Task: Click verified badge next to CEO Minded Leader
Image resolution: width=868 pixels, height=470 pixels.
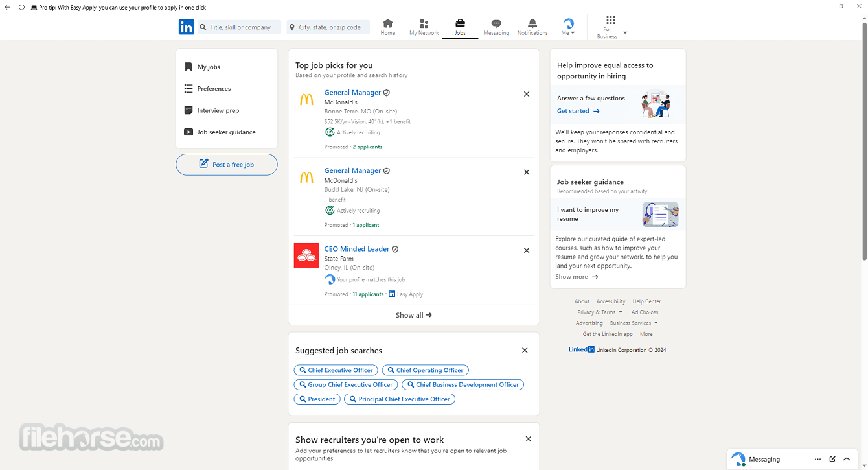Action: click(395, 249)
